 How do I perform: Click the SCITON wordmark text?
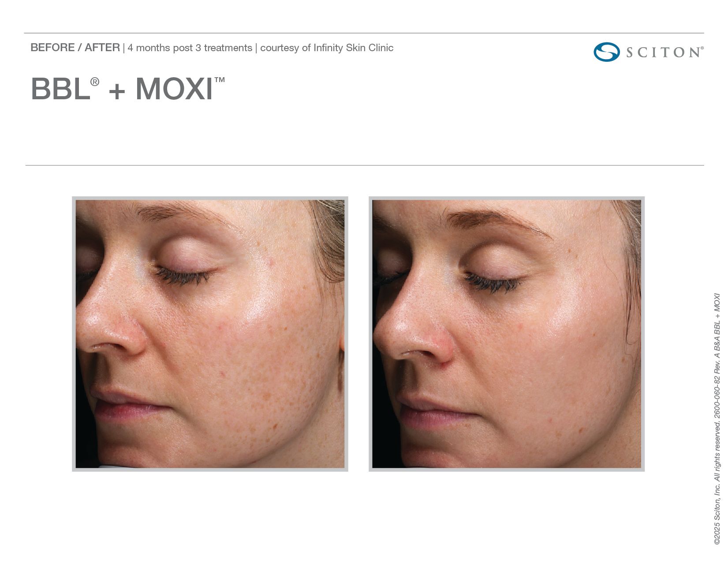pyautogui.click(x=665, y=53)
